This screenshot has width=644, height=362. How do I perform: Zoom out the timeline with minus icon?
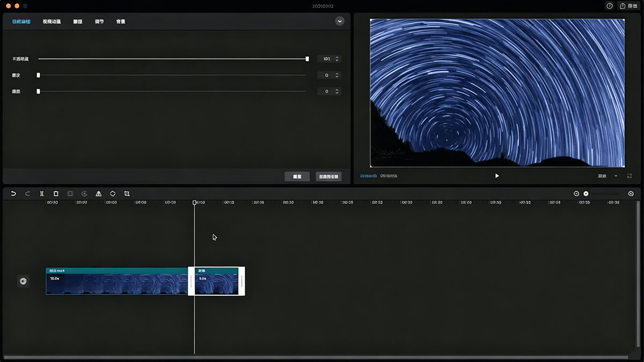click(576, 193)
